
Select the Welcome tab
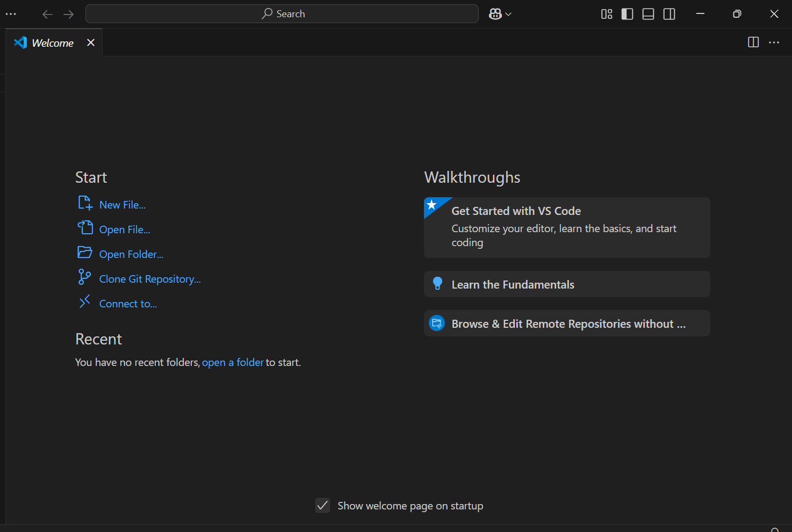54,42
